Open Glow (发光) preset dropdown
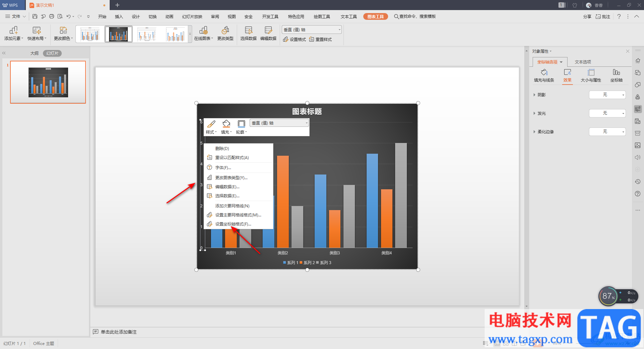644x349 pixels. [x=607, y=113]
